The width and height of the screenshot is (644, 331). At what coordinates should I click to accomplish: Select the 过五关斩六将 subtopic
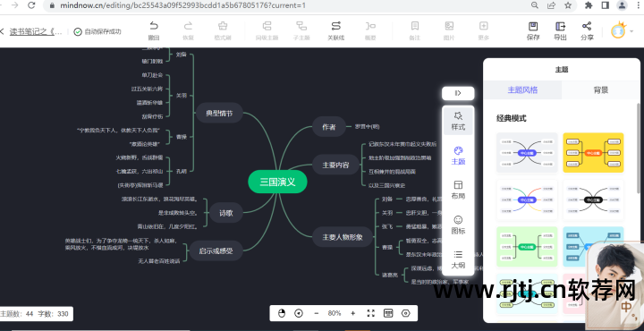pos(147,89)
